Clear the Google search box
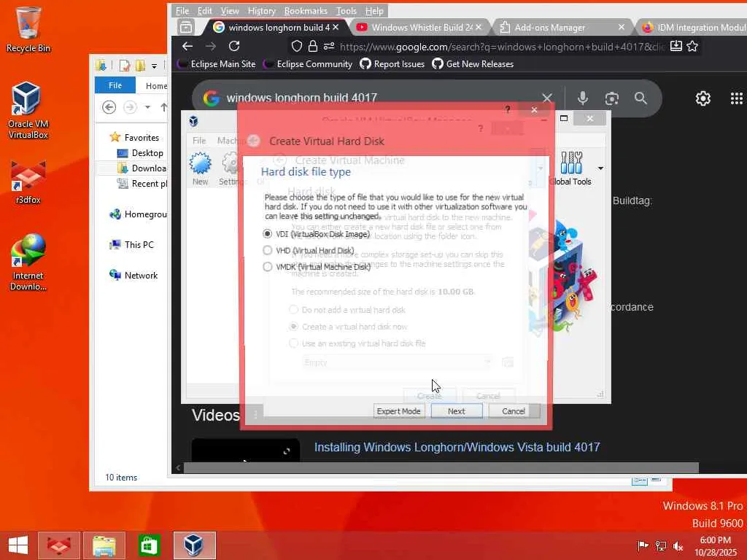The width and height of the screenshot is (747, 560). 547,98
